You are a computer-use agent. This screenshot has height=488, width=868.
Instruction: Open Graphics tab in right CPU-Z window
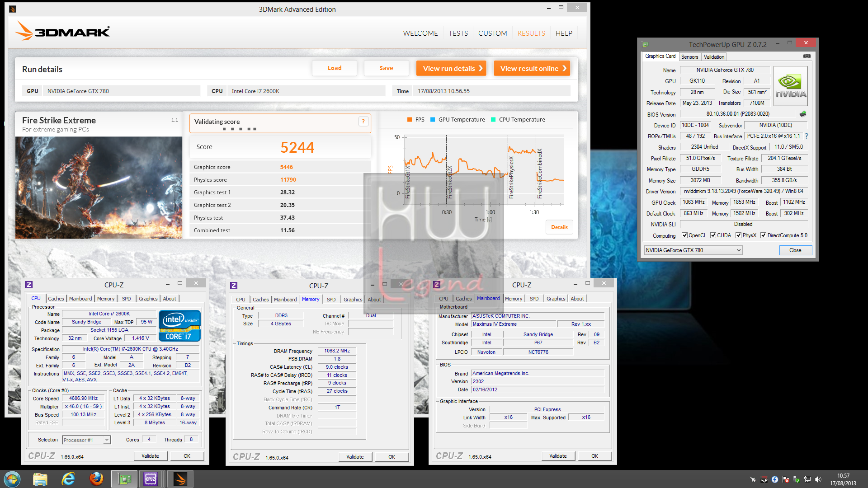point(556,299)
